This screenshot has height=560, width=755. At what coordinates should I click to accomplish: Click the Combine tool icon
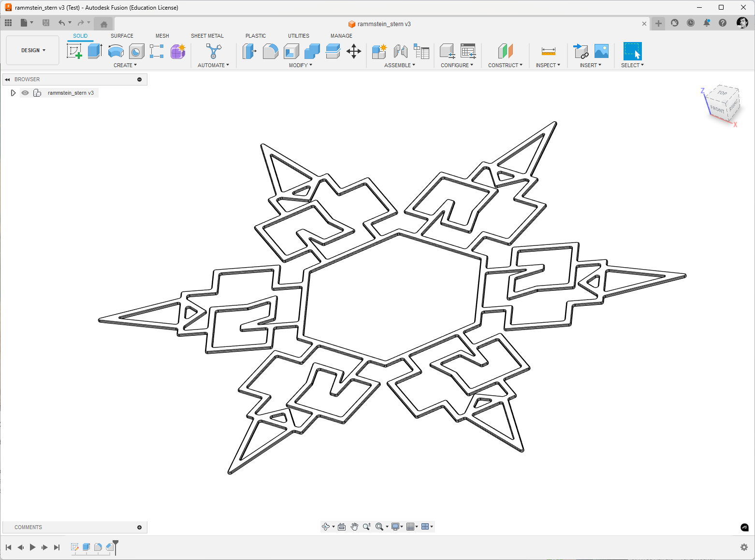312,51
